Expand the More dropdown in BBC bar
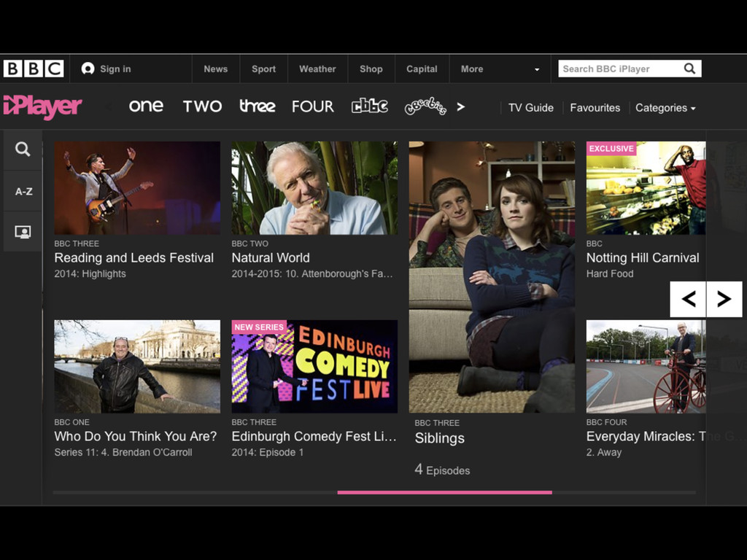This screenshot has height=560, width=747. 499,69
